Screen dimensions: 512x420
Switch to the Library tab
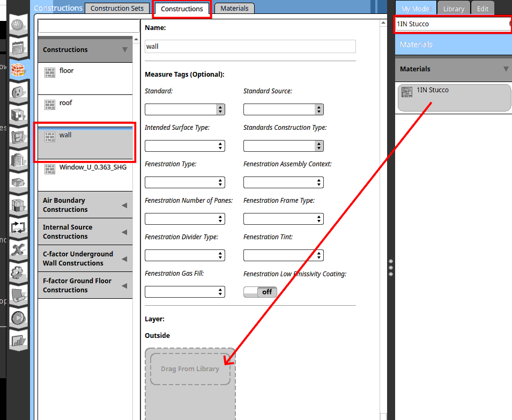pyautogui.click(x=454, y=9)
